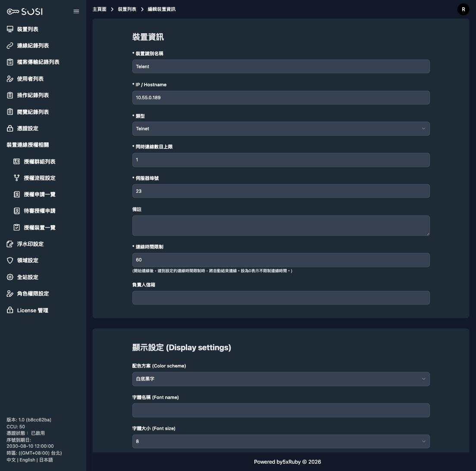Click the SUSI key logo

click(x=25, y=12)
